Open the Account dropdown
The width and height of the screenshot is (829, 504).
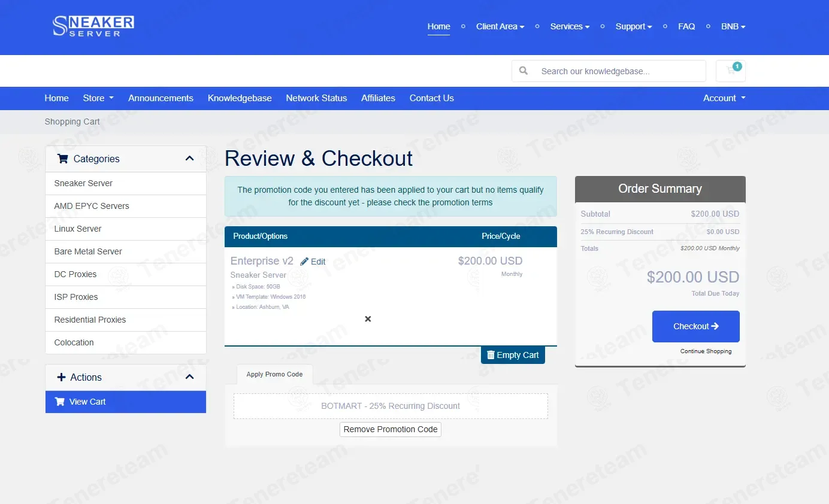click(724, 98)
